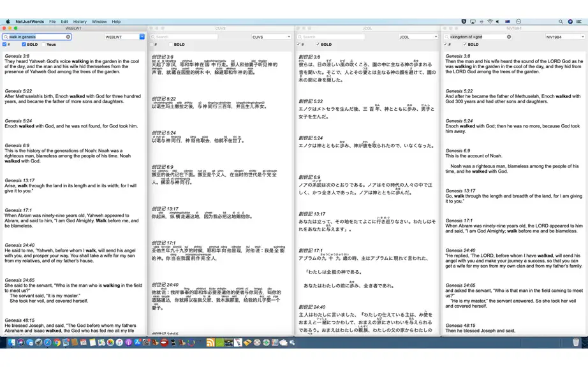Viewport: 588px width, 367px height.
Task: Click the CUVS window search field
Action: click(184, 37)
